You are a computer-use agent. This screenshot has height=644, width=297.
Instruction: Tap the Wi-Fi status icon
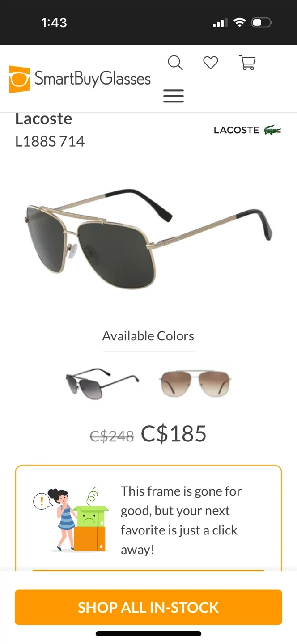click(240, 22)
